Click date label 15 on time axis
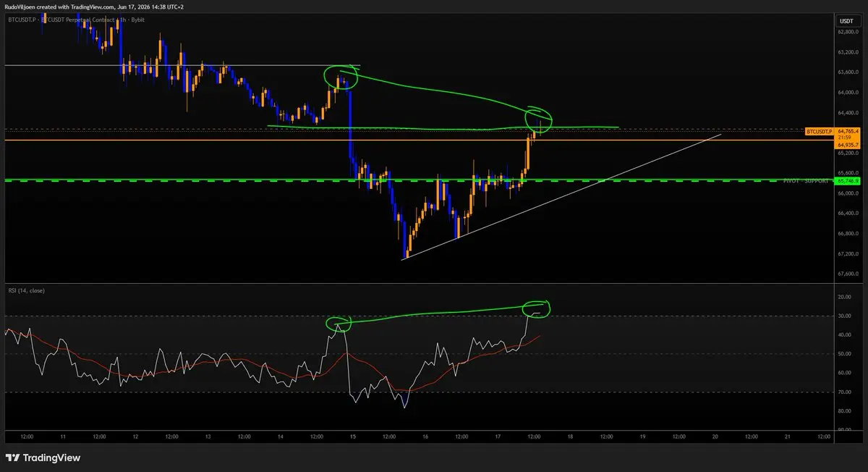The image size is (868, 472). (353, 437)
